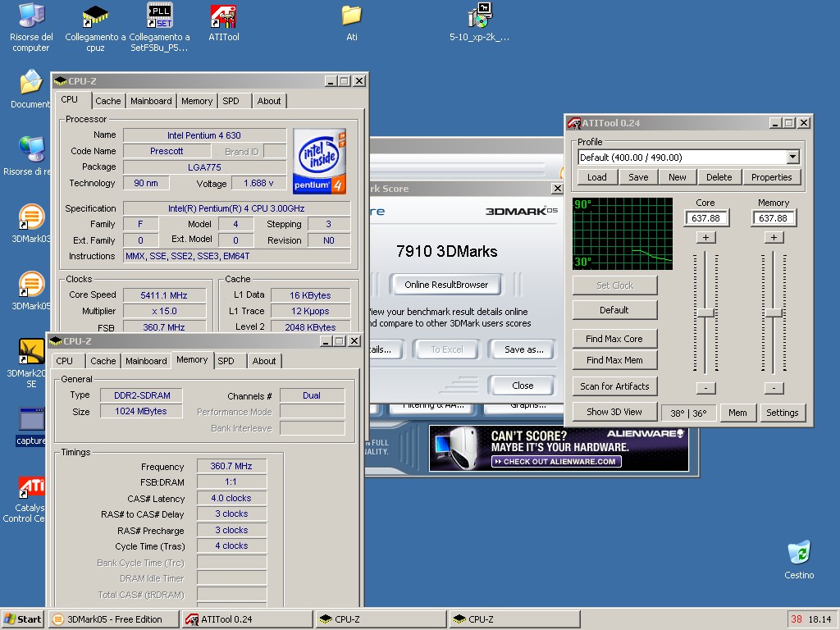This screenshot has width=840, height=630.
Task: Open the About tab in CPU-Z processor window
Action: pos(269,101)
